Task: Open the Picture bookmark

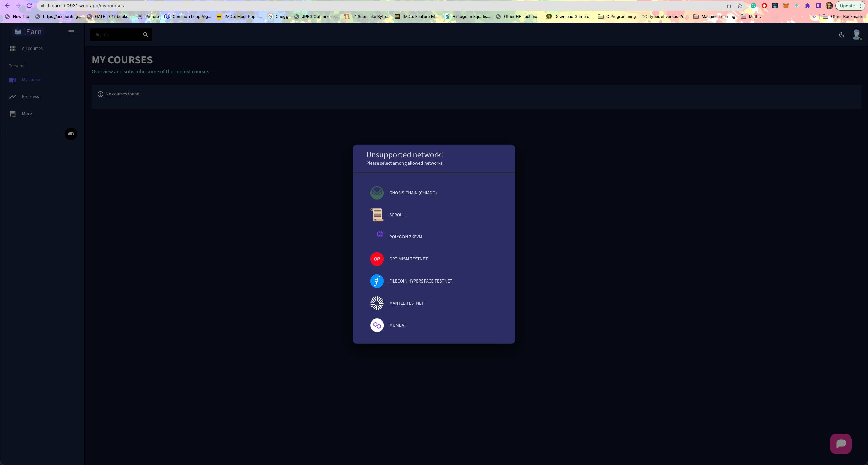Action: pyautogui.click(x=148, y=16)
